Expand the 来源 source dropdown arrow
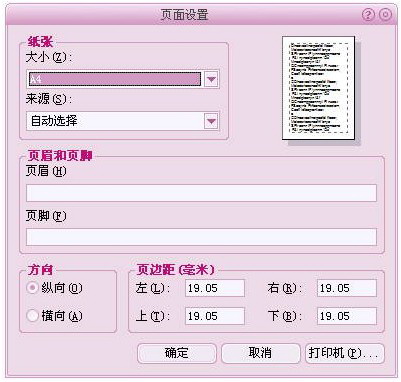401x382 pixels. coord(211,121)
